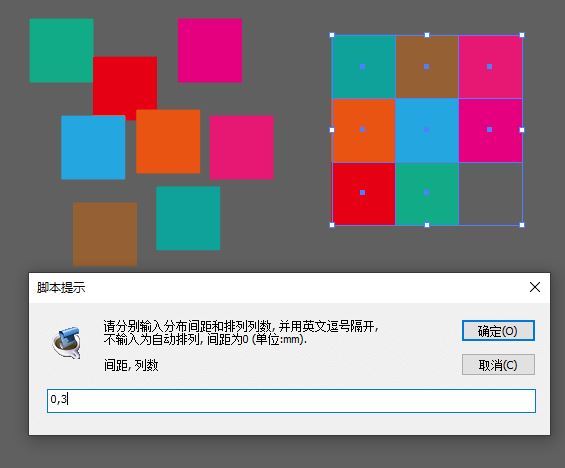Select the scattered teal square beside the brown one
Image resolution: width=565 pixels, height=468 pixels.
point(188,218)
